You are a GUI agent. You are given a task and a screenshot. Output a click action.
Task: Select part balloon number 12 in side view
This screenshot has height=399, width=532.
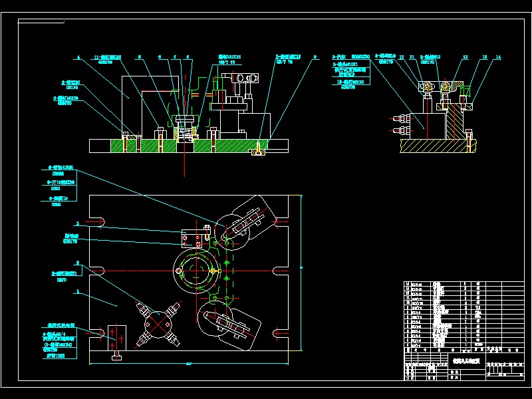(465, 57)
